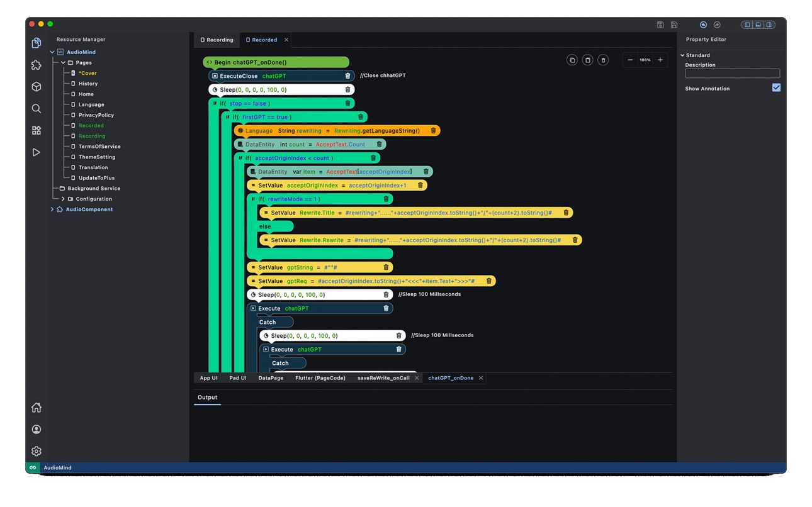Collapse the Pages folder

[x=63, y=63]
